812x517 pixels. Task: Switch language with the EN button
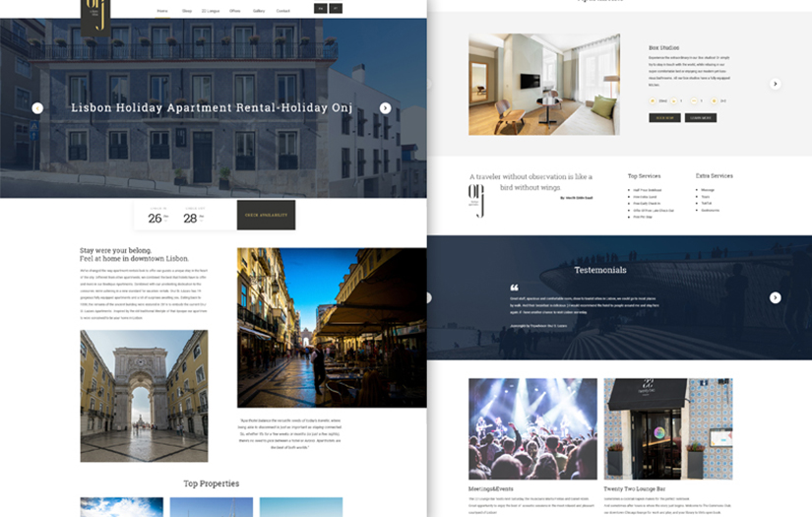tap(321, 9)
